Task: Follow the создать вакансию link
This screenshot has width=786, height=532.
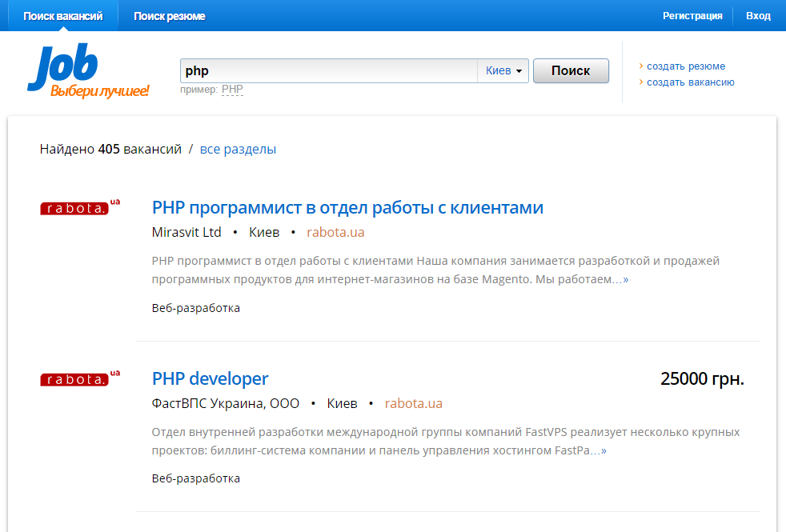Action: pyautogui.click(x=690, y=82)
